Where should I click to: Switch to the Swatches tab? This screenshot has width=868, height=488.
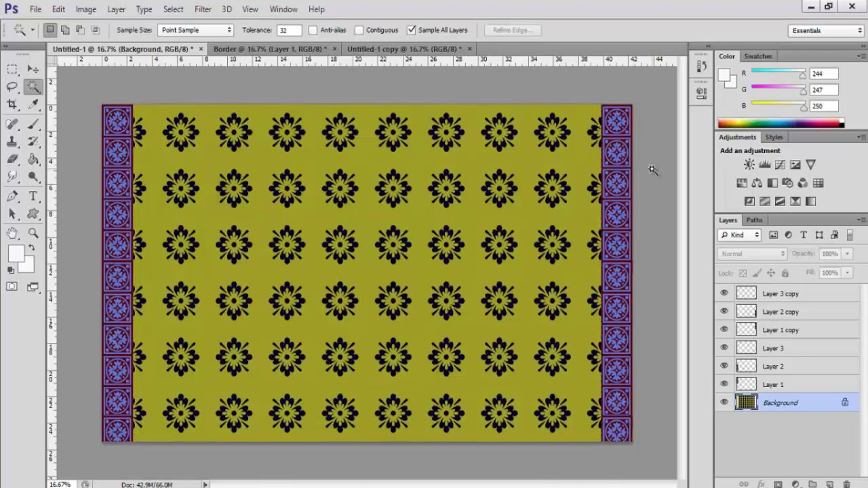pyautogui.click(x=758, y=56)
